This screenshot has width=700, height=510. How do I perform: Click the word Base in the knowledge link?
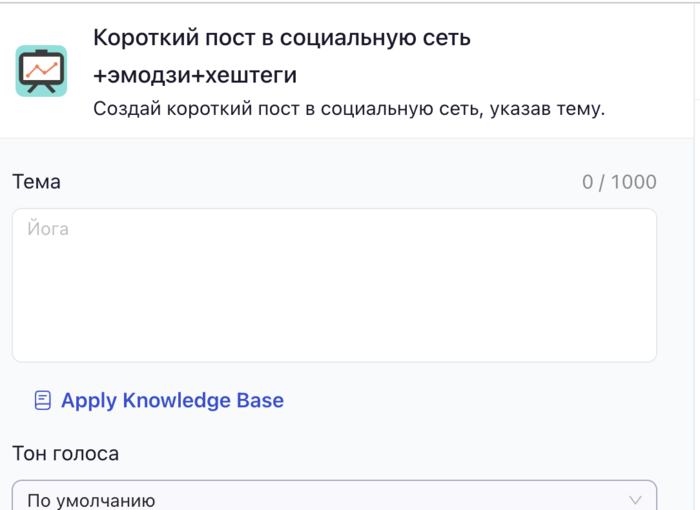point(260,401)
